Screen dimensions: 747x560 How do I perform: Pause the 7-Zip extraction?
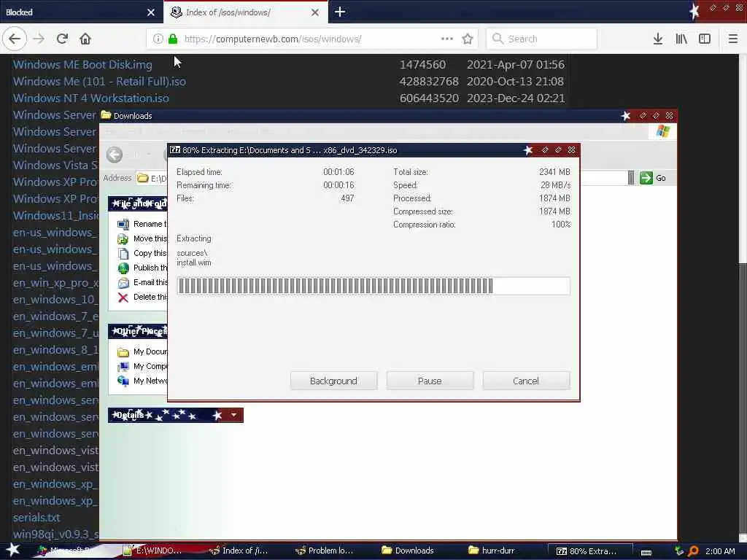pos(430,381)
